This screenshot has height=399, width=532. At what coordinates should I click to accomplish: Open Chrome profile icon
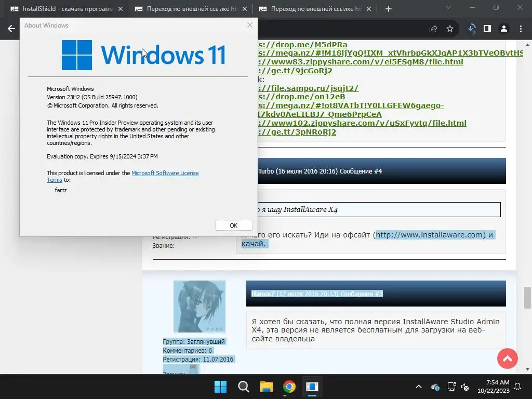[504, 29]
